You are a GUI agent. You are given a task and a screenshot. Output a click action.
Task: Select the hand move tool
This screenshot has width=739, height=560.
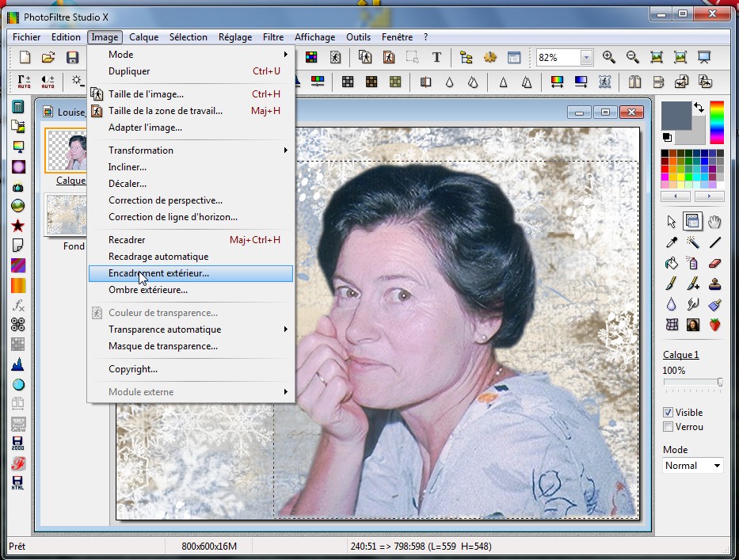pos(714,221)
